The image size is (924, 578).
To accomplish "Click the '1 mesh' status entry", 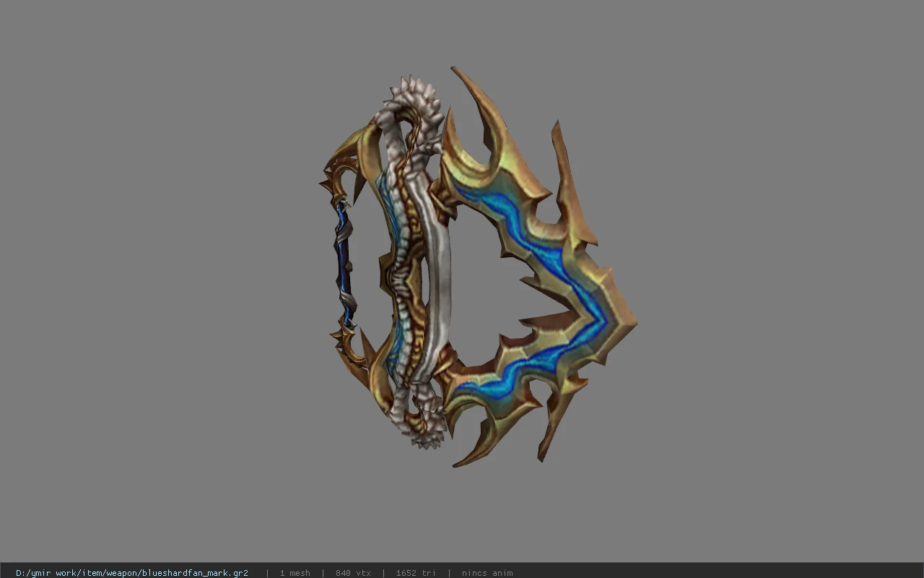I will coord(295,573).
